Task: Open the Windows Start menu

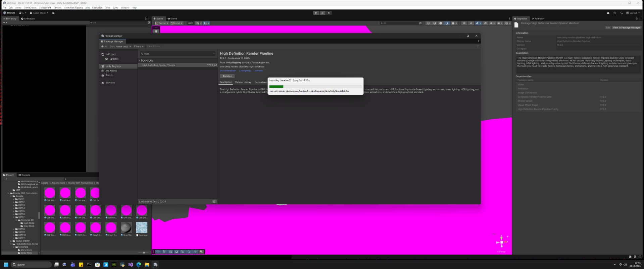Action: tap(6, 265)
